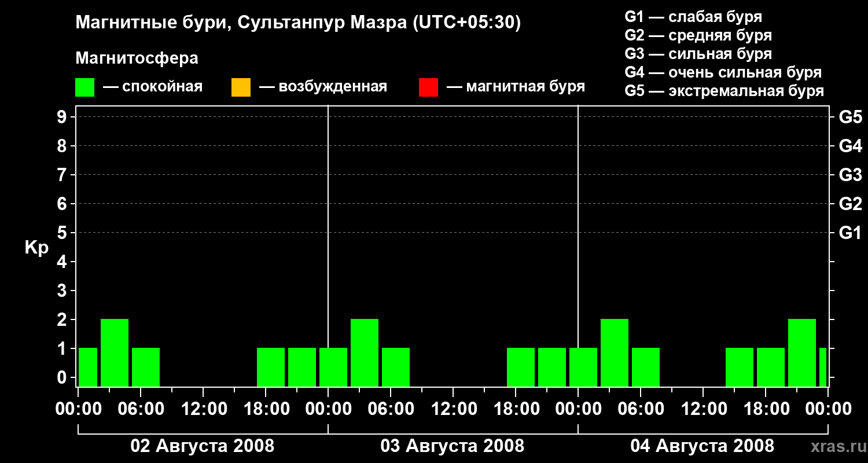The height and width of the screenshot is (463, 868).
Task: Click the 'Магнитосфера' legend heading
Action: point(137,58)
